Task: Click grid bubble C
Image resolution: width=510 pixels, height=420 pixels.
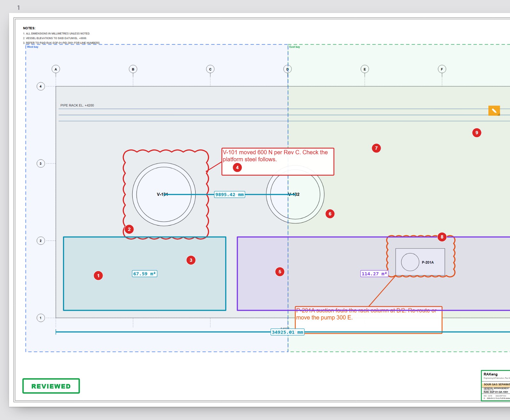Action: point(210,69)
